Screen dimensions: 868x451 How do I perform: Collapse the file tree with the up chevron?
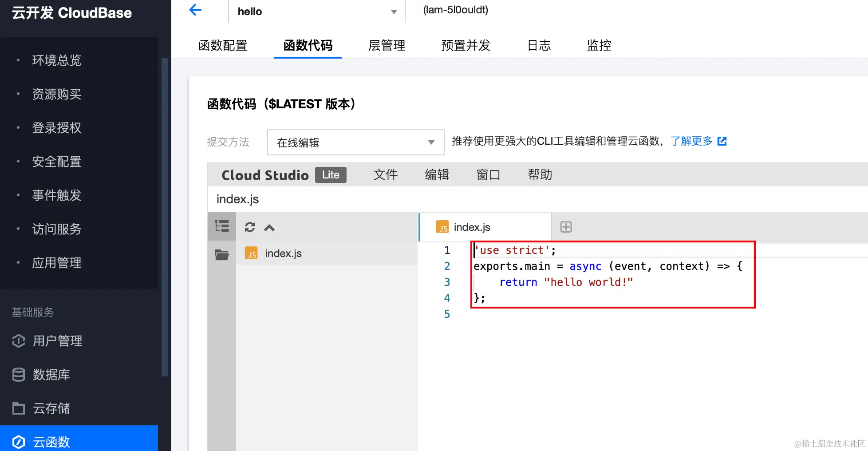tap(269, 228)
